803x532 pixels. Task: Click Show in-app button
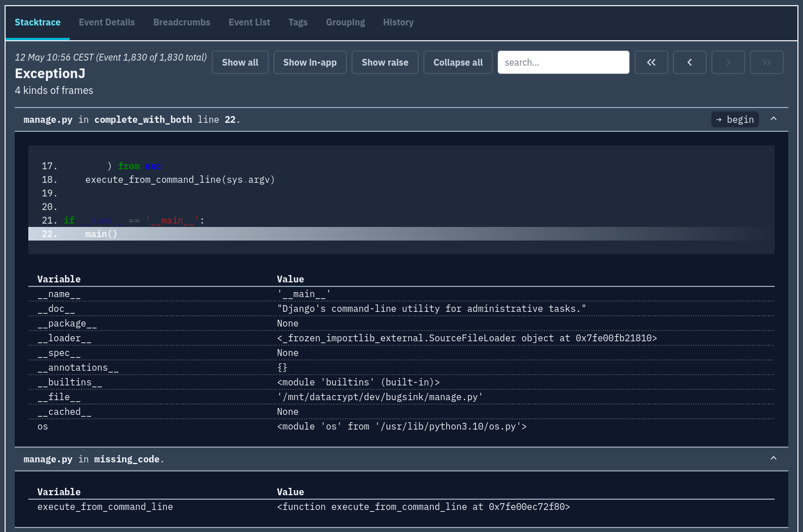310,62
